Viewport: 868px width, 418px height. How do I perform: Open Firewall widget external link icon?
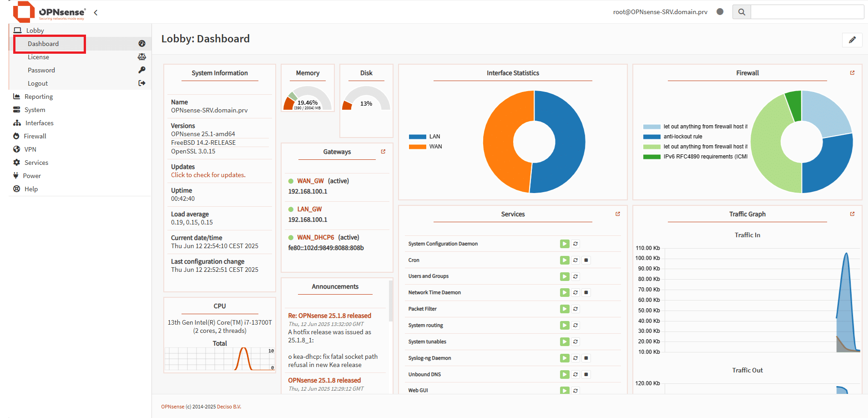point(852,73)
